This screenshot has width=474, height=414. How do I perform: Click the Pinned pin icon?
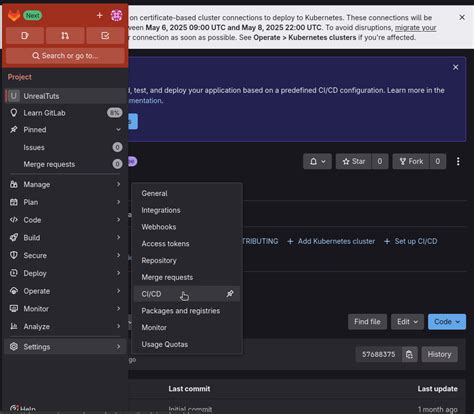pos(14,129)
